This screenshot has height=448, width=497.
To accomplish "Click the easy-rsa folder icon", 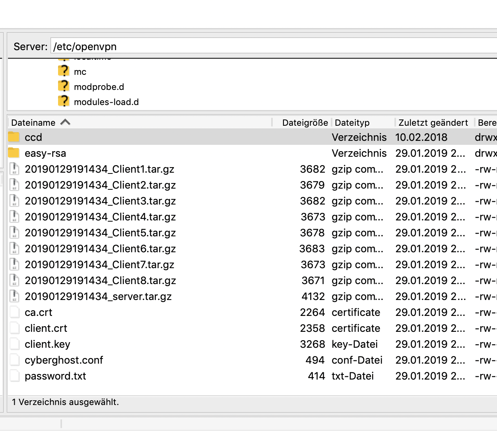I will (14, 153).
